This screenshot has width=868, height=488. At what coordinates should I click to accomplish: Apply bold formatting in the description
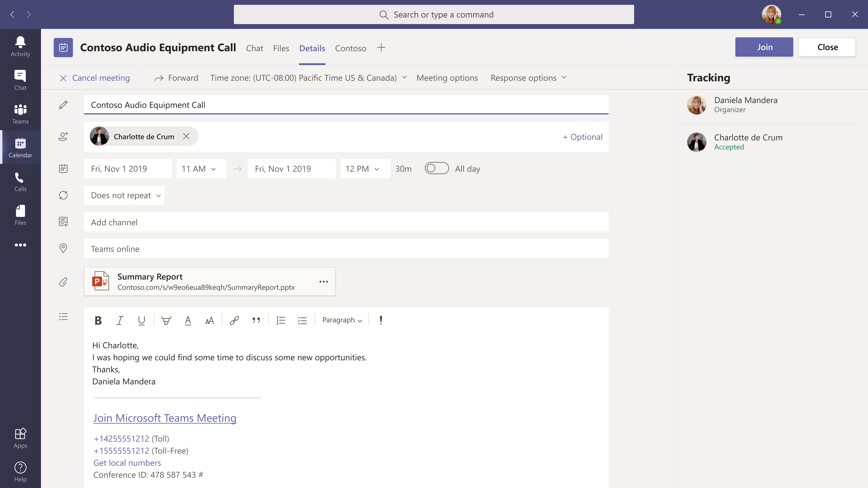point(98,320)
